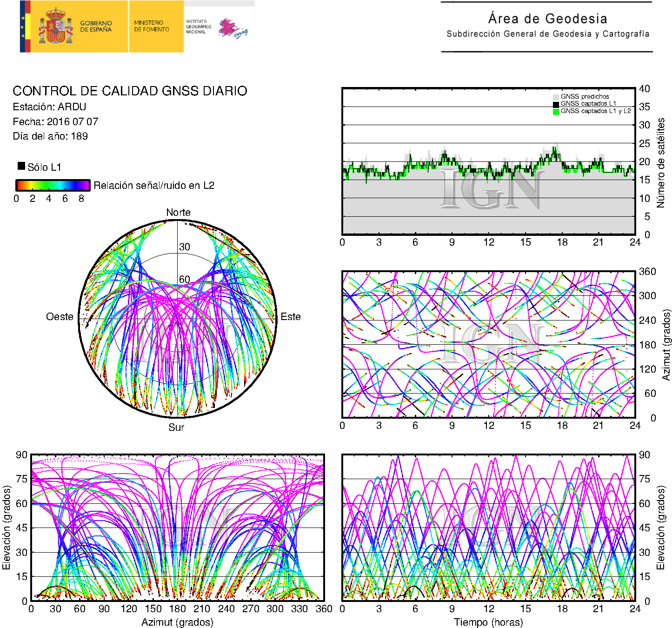Click the Azimut (grados) label under elevation chart

coord(177,622)
